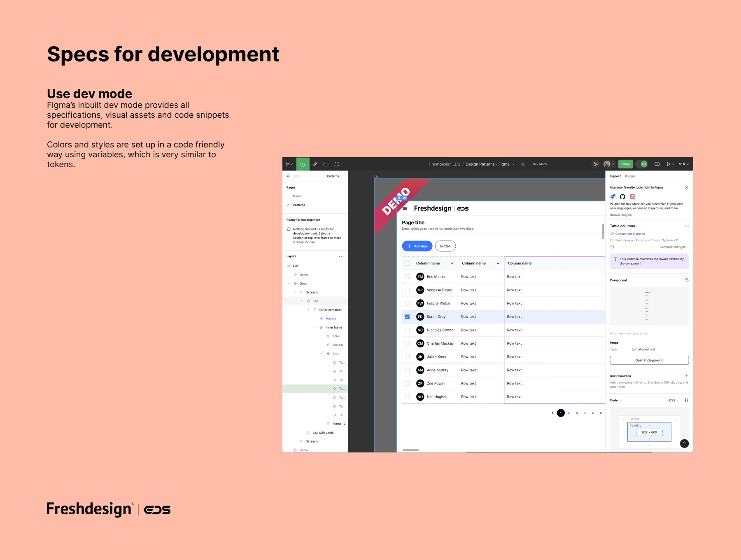Open Table columns more options menu
Screen dimensions: 741x560
[x=686, y=226]
